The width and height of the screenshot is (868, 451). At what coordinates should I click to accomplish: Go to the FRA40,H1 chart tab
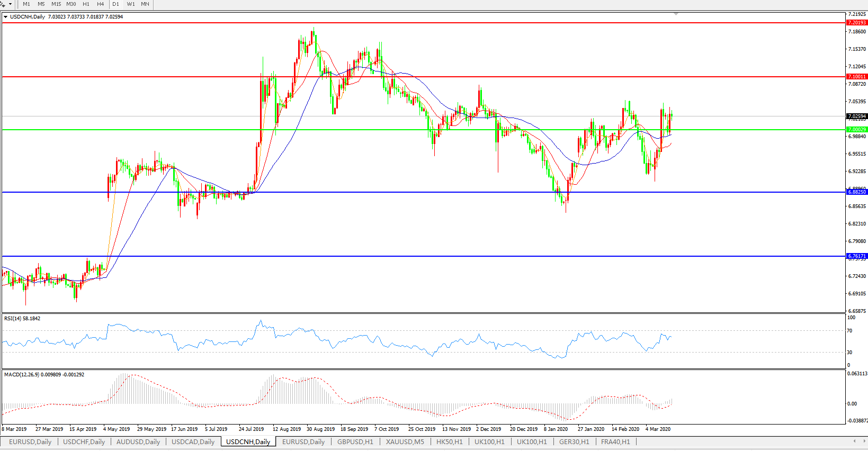615,442
